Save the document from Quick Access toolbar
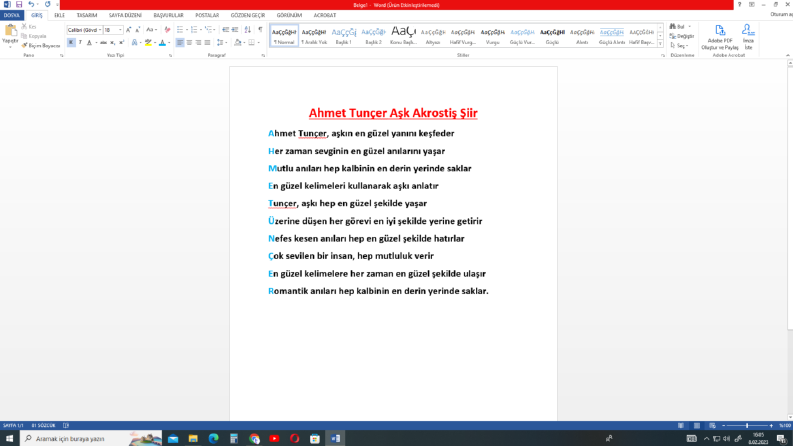Screen dimensions: 793x446 [x=19, y=5]
